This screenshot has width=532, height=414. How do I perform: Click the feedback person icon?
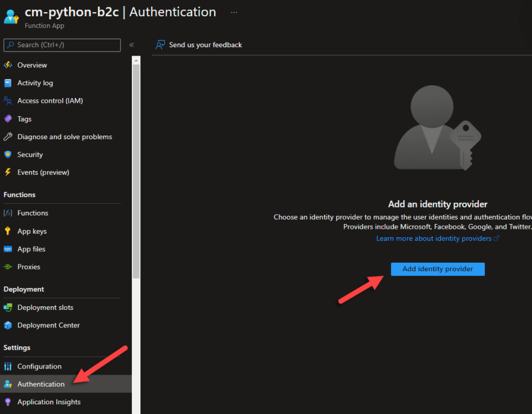tap(160, 45)
